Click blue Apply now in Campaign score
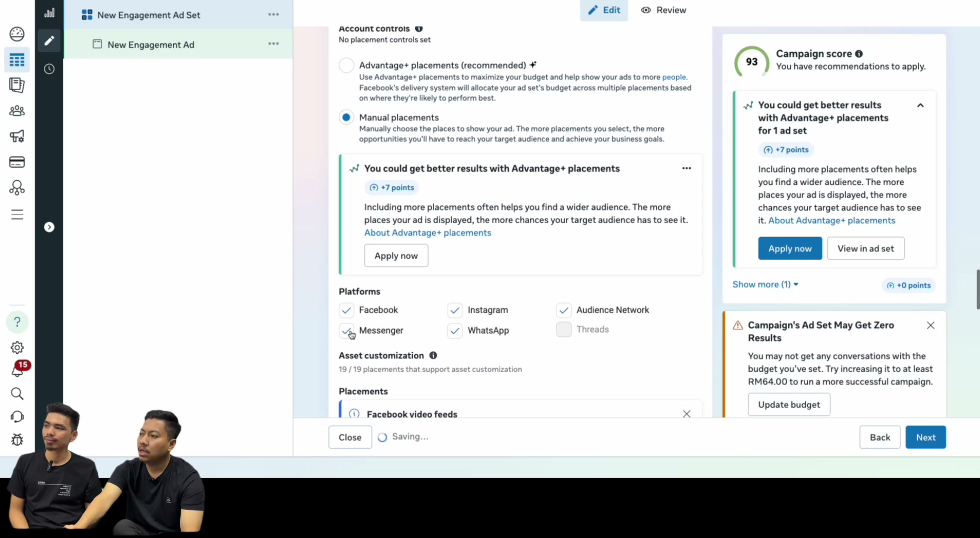Viewport: 980px width, 538px height. 790,249
